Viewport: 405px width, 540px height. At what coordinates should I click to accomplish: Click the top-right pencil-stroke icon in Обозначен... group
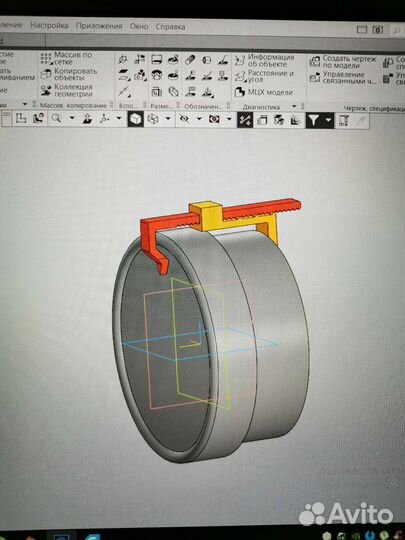click(x=223, y=60)
